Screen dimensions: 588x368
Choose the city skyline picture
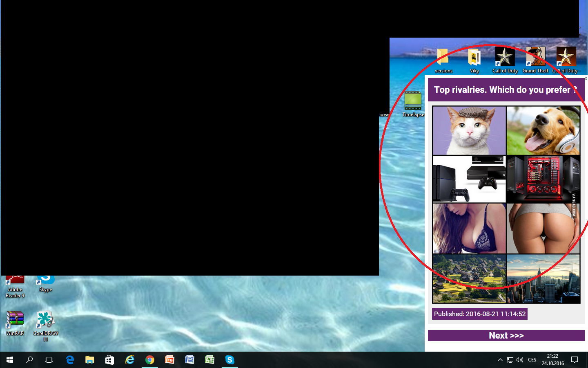(x=543, y=278)
